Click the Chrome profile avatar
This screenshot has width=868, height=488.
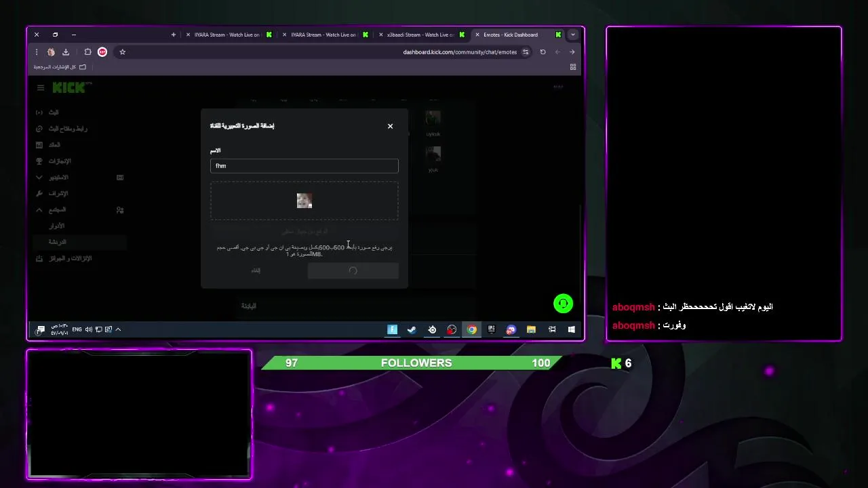51,52
